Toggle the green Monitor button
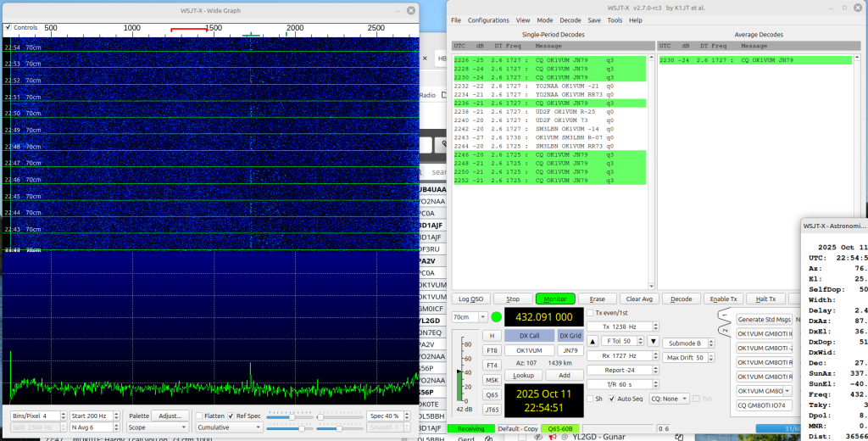Image resolution: width=868 pixels, height=441 pixels. (555, 299)
